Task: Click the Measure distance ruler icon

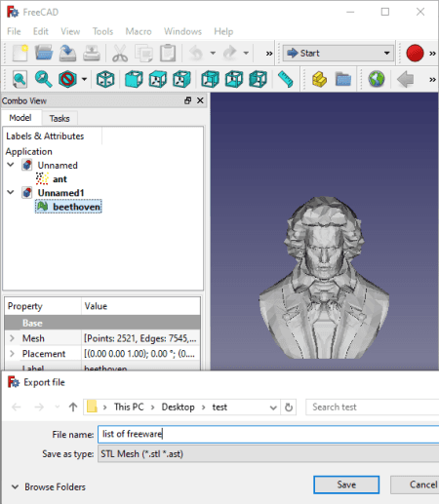Action: [x=286, y=80]
